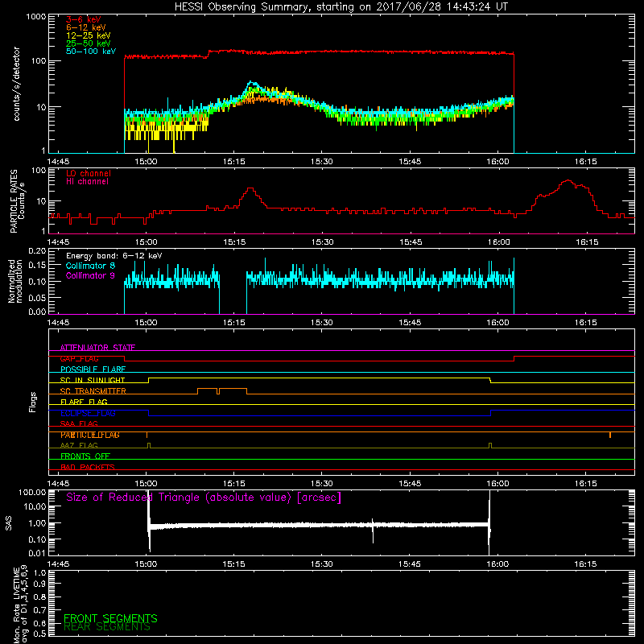This screenshot has width=644, height=644.
Task: Click the LO channel legend label
Action: (x=89, y=173)
